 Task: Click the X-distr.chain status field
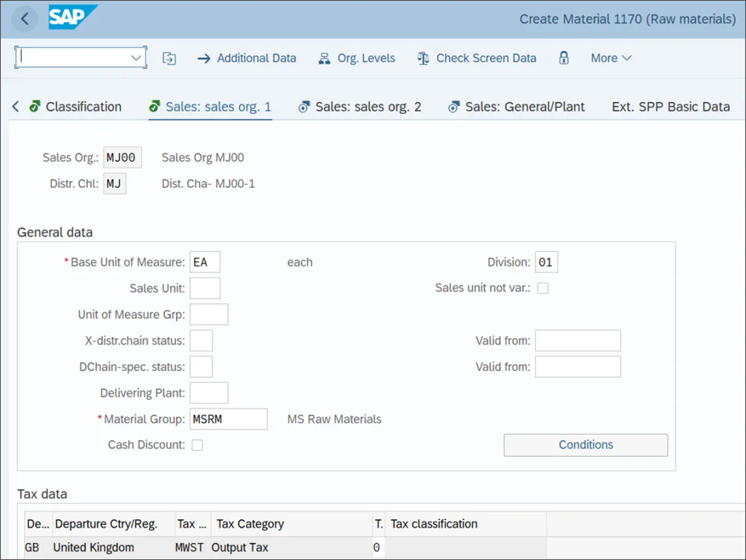201,340
